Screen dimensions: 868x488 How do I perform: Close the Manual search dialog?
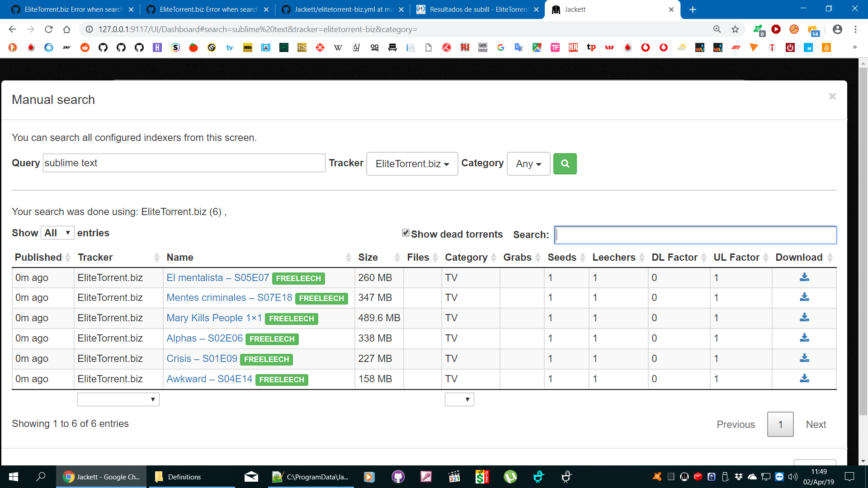[832, 96]
